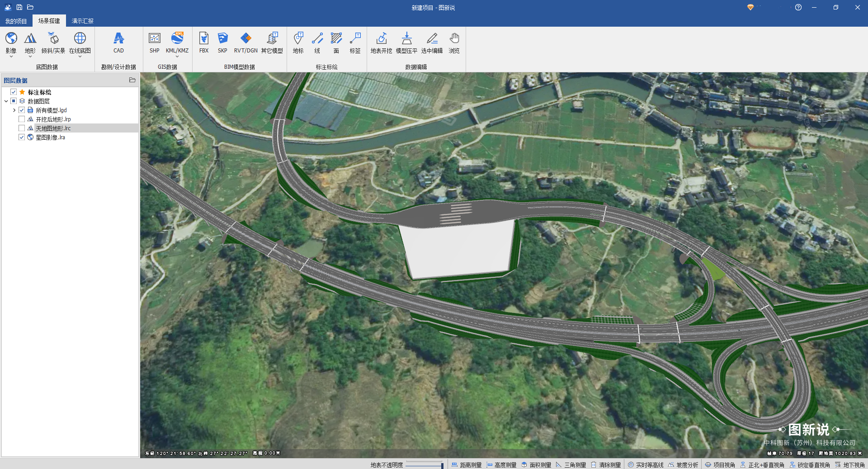Expand the 所有模型.lgd tree node
This screenshot has height=469, width=868.
[14, 110]
